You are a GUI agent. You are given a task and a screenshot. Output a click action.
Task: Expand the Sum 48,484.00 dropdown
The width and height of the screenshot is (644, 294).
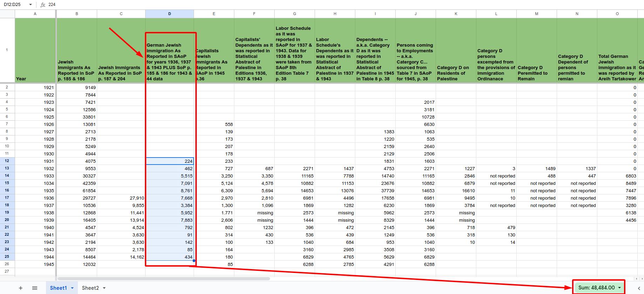coord(619,288)
